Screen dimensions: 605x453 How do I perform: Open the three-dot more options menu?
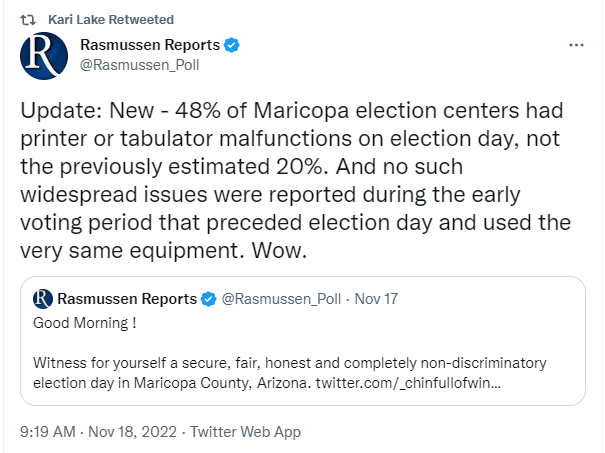(576, 46)
